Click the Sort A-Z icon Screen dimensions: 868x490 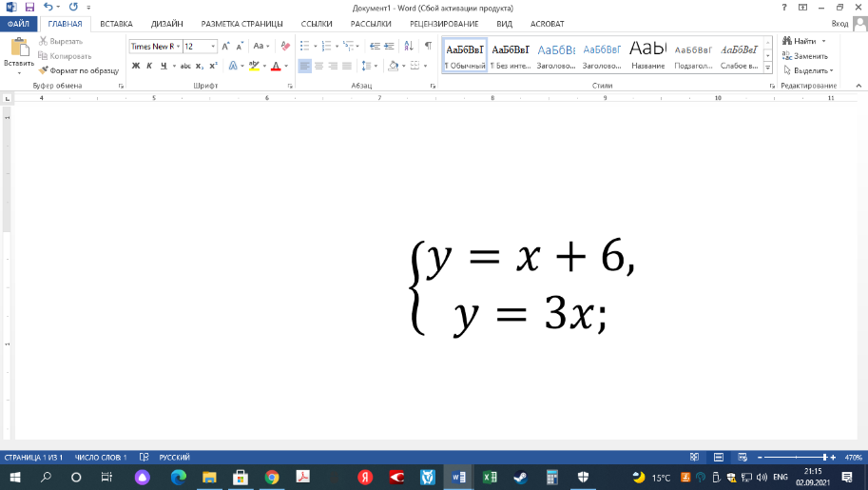(409, 46)
